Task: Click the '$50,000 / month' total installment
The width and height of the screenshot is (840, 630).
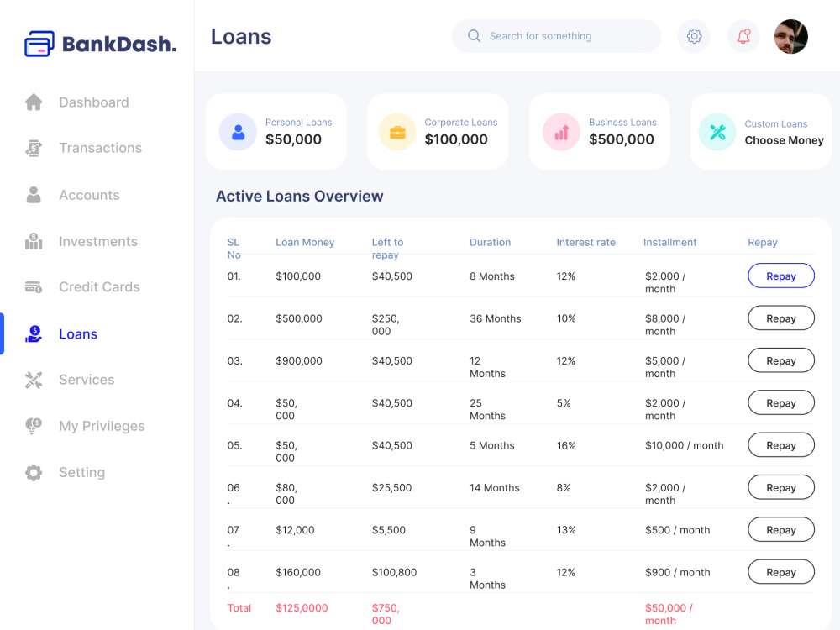Action: (669, 614)
